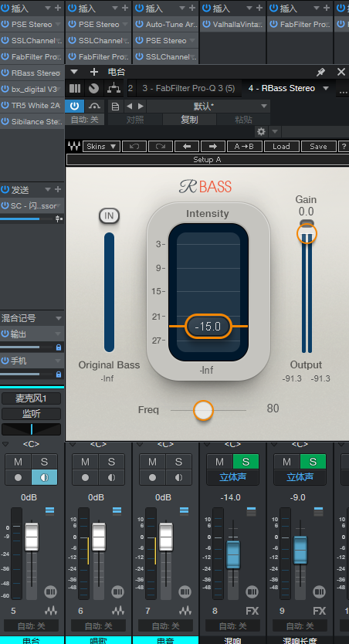The height and width of the screenshot is (644, 349).
Task: Solo channel 6 with S button
Action: pyautogui.click(x=111, y=462)
